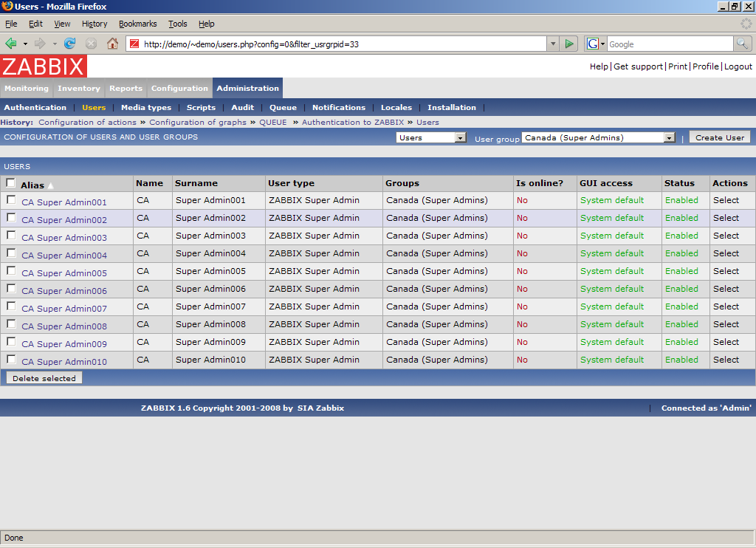Open the Forward button history dropdown arrow

click(x=55, y=44)
